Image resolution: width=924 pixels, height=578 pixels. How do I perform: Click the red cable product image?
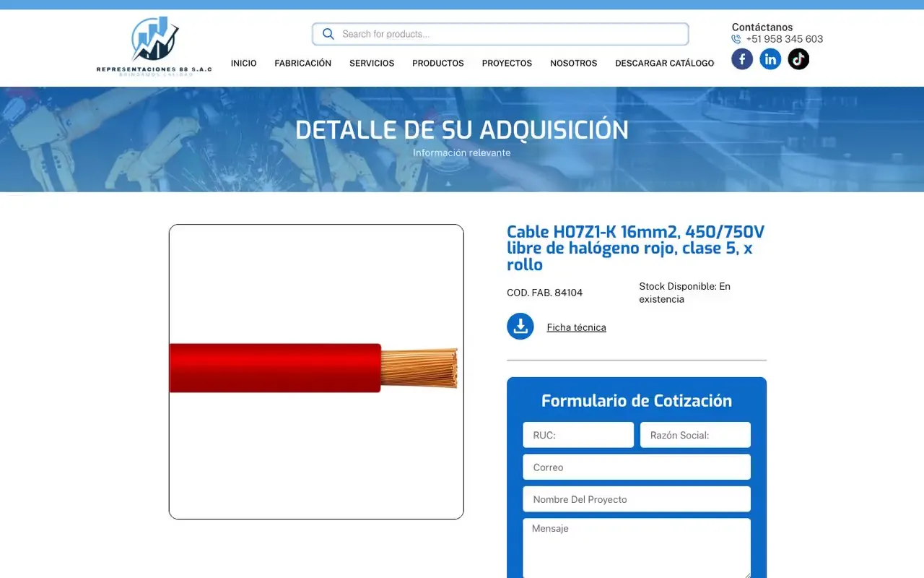click(316, 371)
